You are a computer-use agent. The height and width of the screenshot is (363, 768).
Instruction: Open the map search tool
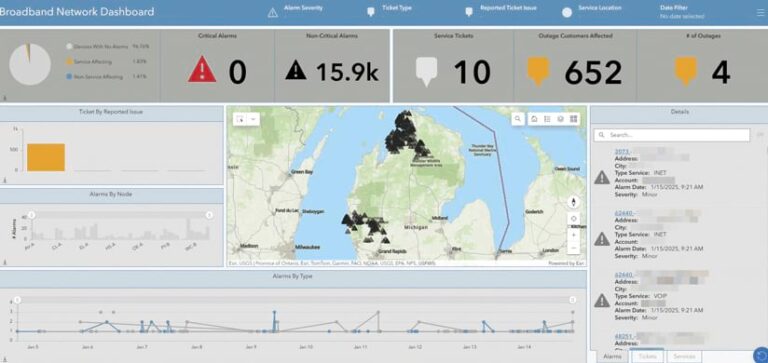point(518,119)
